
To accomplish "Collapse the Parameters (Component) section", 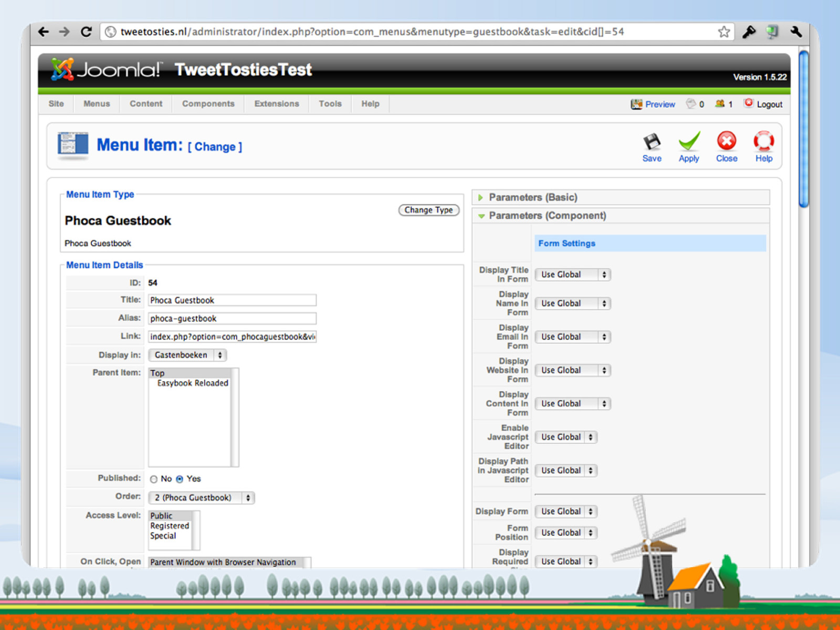I will point(481,216).
